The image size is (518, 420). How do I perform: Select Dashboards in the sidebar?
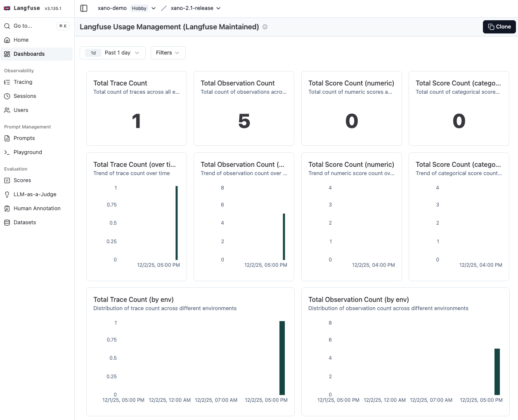click(x=29, y=54)
